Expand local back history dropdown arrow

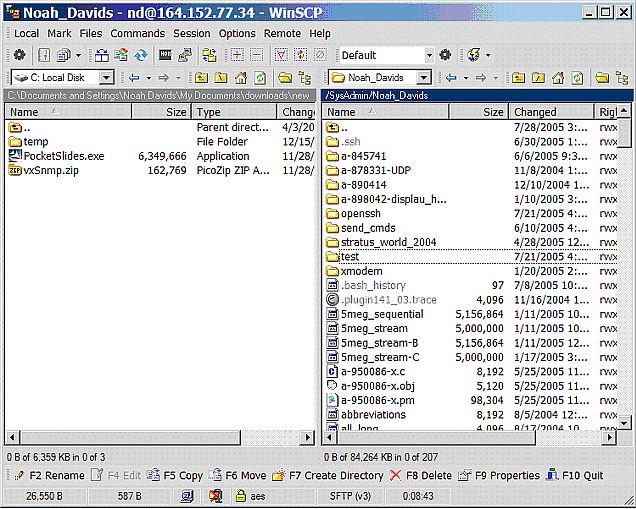pos(149,77)
